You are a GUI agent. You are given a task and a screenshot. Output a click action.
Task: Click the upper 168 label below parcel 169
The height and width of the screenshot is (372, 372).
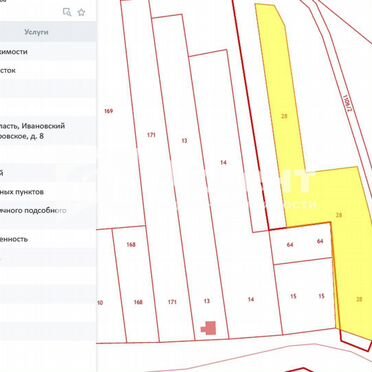(x=131, y=245)
